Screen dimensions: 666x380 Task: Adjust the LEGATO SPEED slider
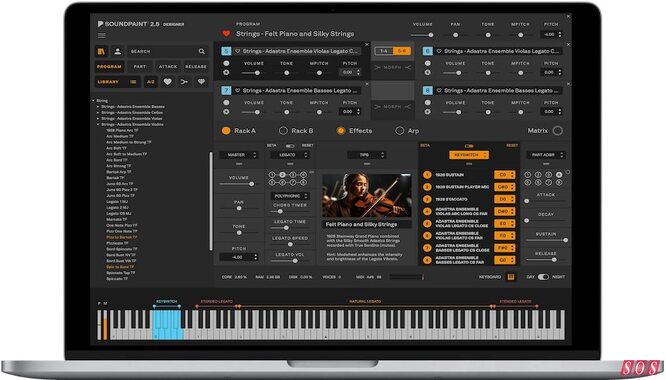click(290, 244)
